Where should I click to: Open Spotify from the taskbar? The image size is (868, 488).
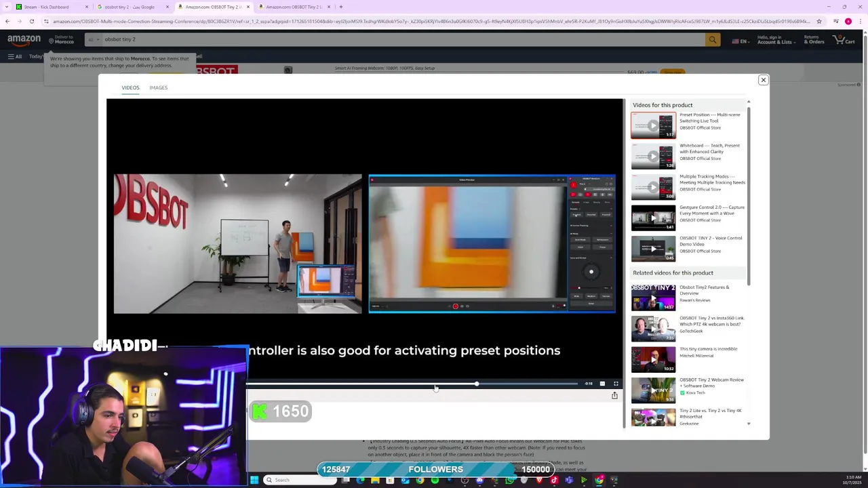point(435,481)
